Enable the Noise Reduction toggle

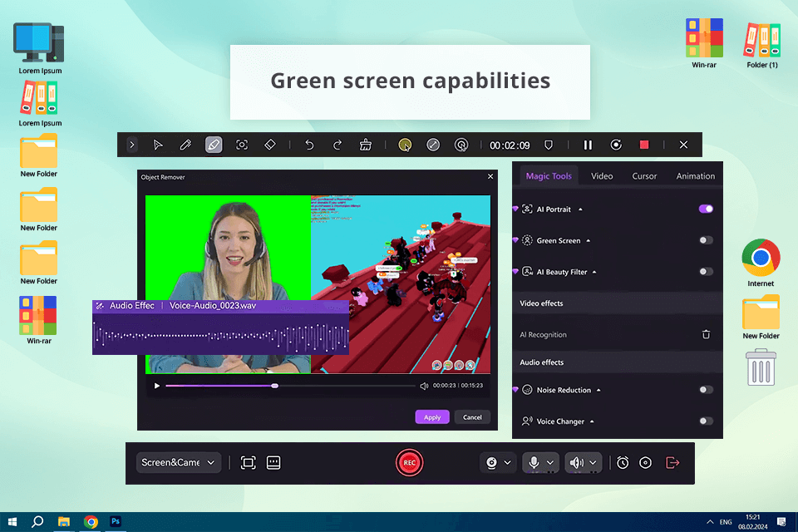point(706,390)
